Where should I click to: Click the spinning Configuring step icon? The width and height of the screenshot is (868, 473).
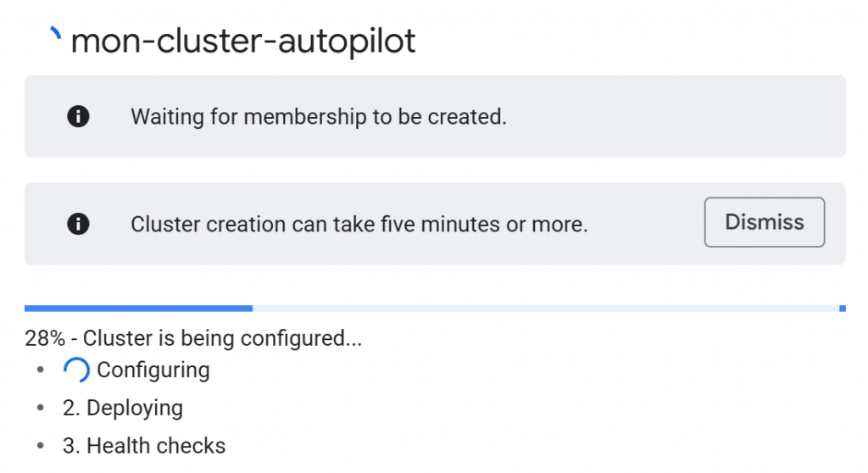75,370
